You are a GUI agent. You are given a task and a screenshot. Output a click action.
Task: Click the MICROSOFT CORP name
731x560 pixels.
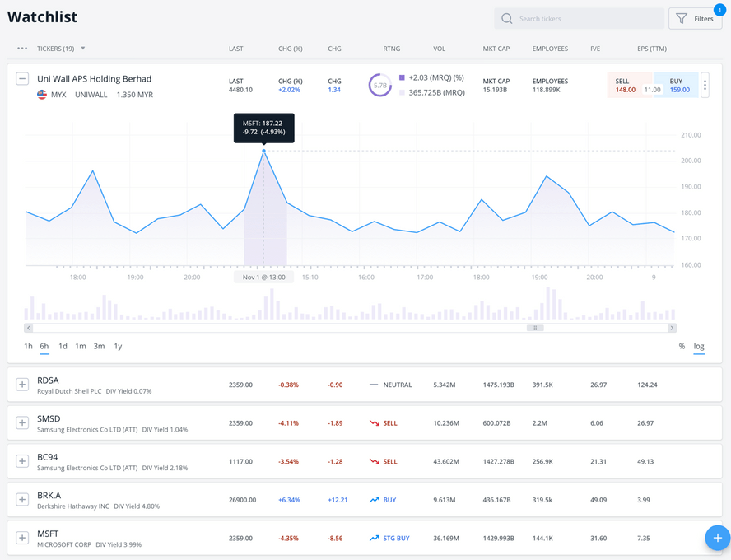(x=64, y=544)
